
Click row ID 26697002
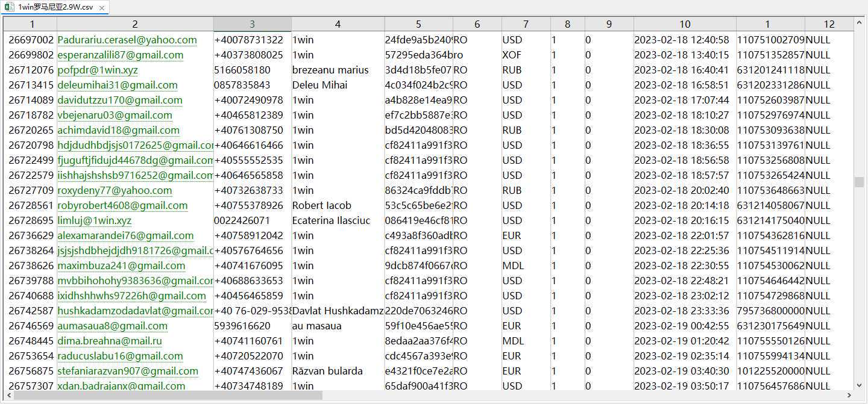click(31, 40)
